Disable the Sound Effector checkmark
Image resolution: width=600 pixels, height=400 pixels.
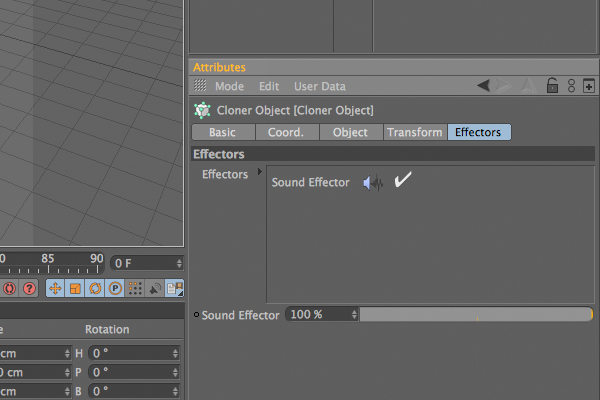[403, 180]
